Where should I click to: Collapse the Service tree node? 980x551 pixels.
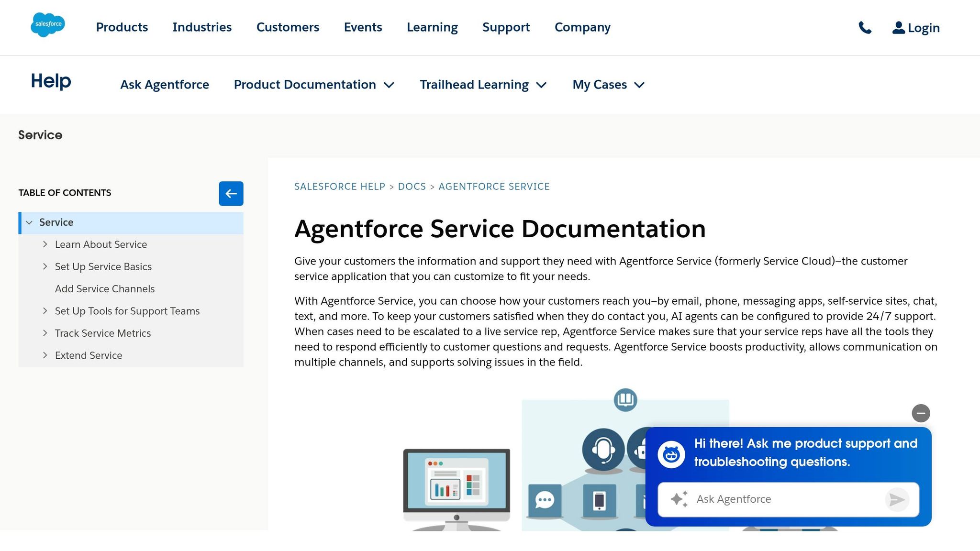(x=29, y=223)
